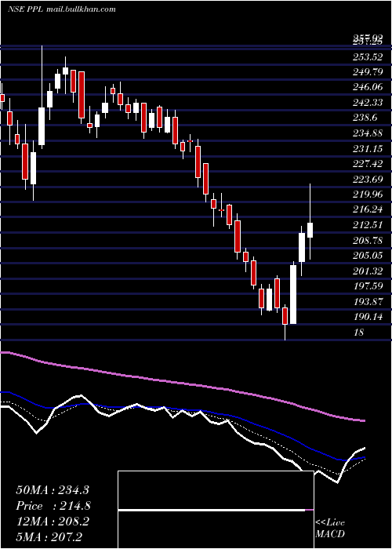Select the 12MA : 208.2 readout
The width and height of the screenshot is (392, 549).
[53, 522]
